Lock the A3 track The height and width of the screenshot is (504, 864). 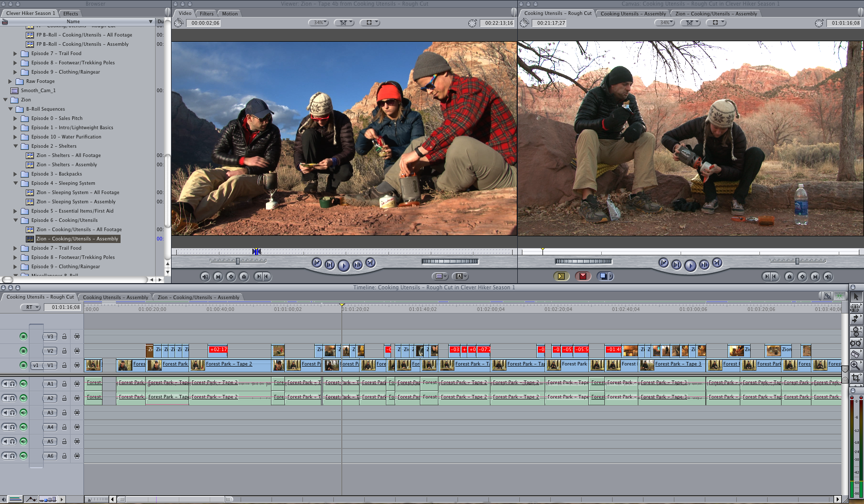pos(64,413)
